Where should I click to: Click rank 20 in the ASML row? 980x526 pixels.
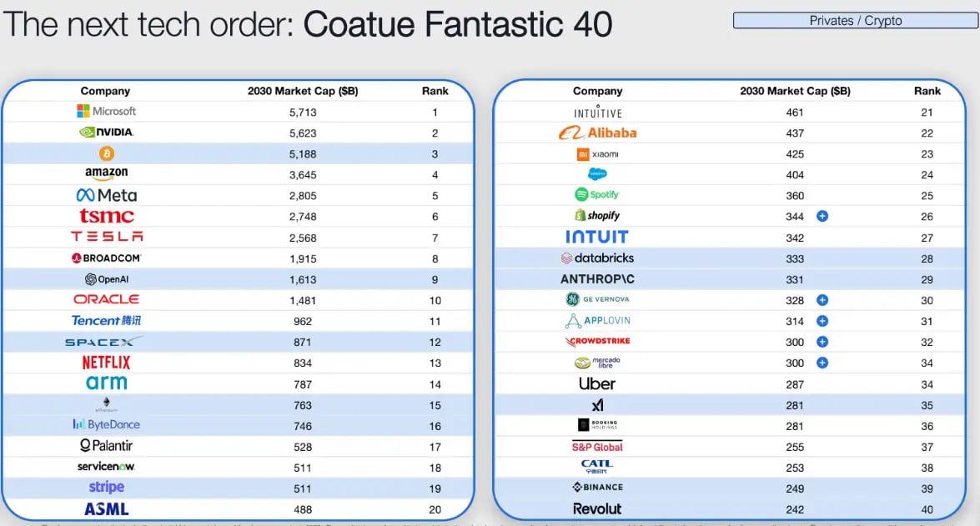click(435, 510)
